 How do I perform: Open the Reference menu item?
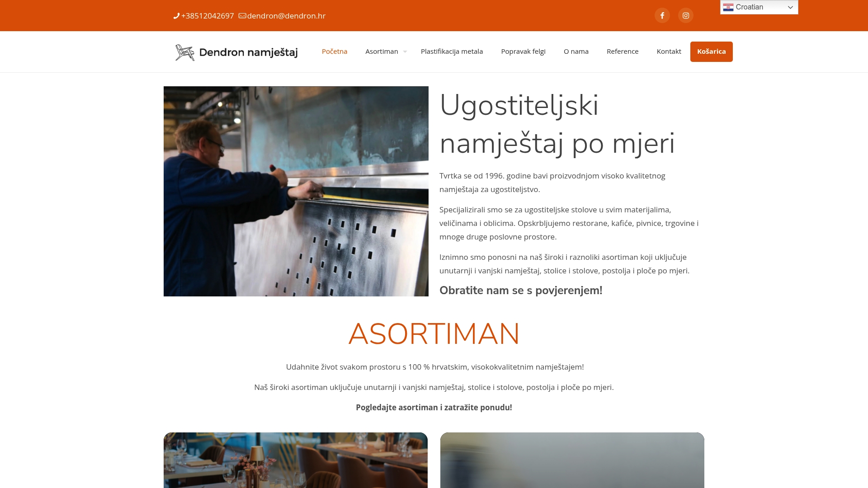(623, 52)
